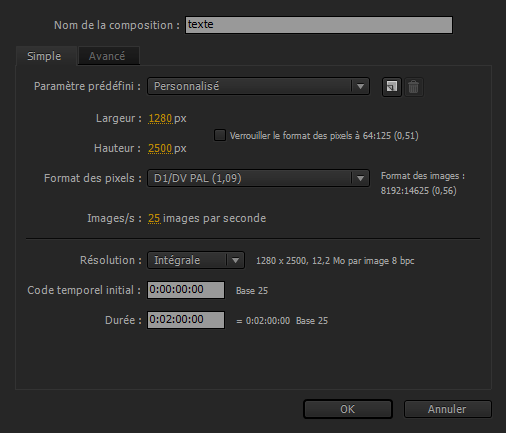Click the 'Images/s :' label

tap(114, 218)
